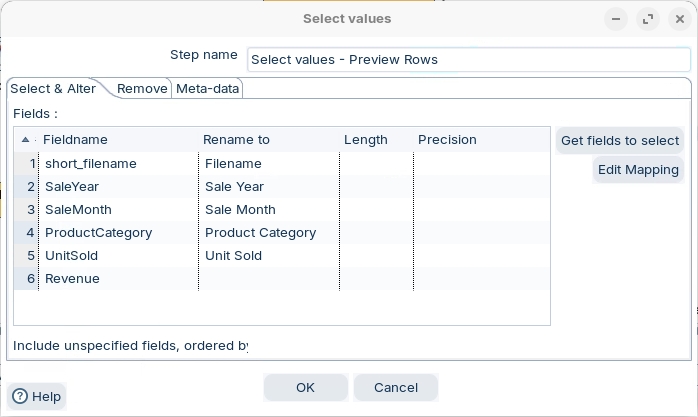
Task: Click Get fields to select button
Action: click(619, 141)
